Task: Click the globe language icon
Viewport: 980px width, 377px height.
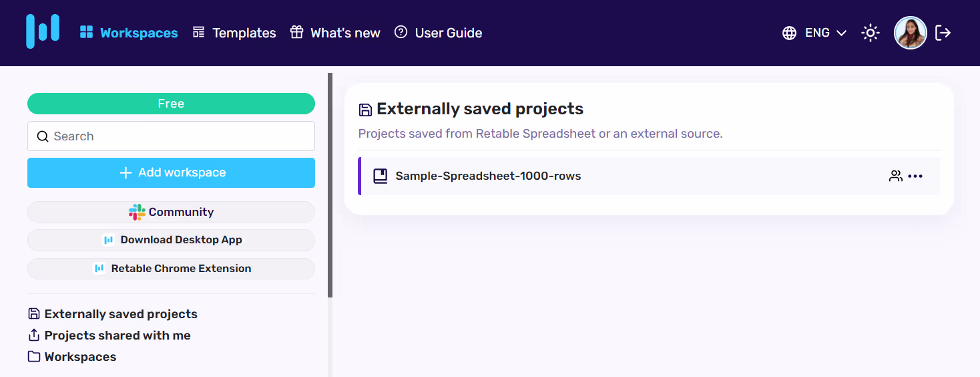Action: pos(789,33)
